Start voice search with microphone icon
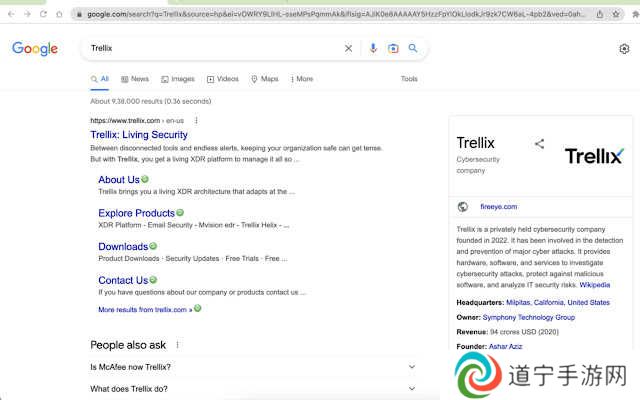This screenshot has width=640, height=400. [x=373, y=48]
